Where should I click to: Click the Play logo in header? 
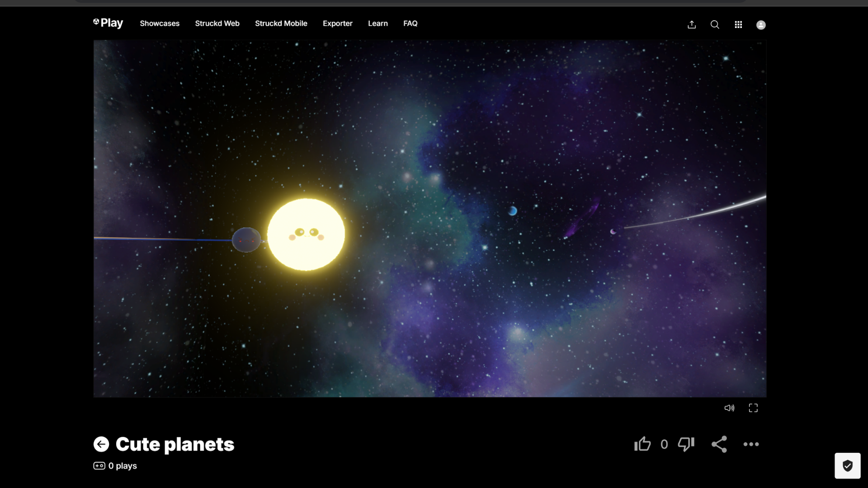tap(108, 23)
